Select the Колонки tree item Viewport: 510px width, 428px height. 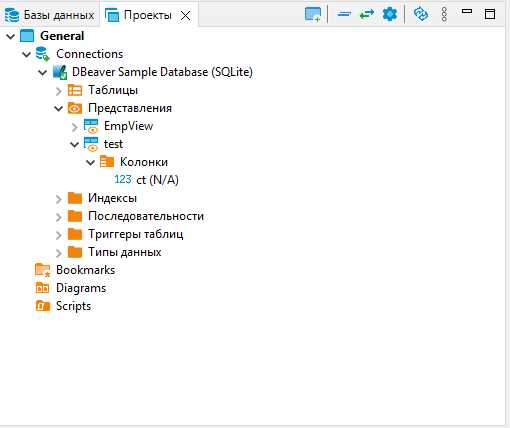click(144, 162)
